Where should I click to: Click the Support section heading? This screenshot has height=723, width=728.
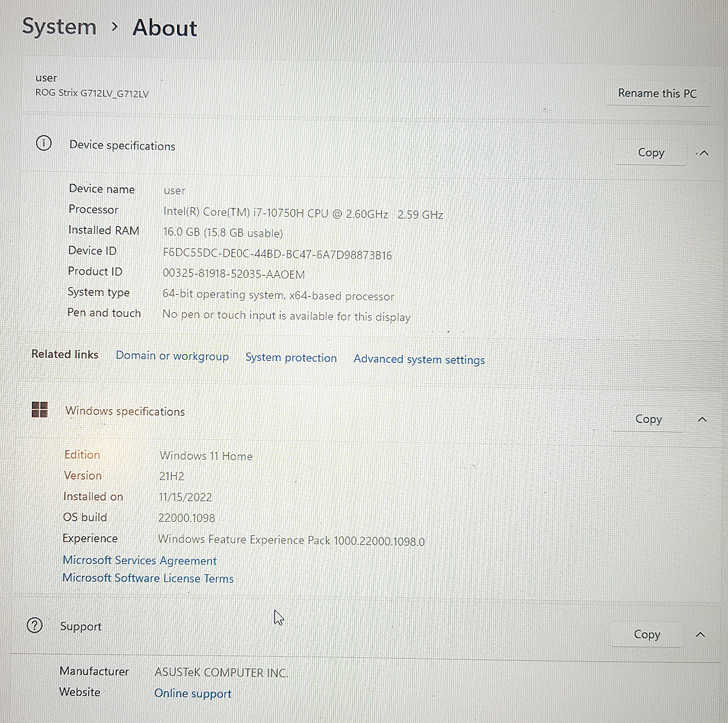tap(81, 627)
